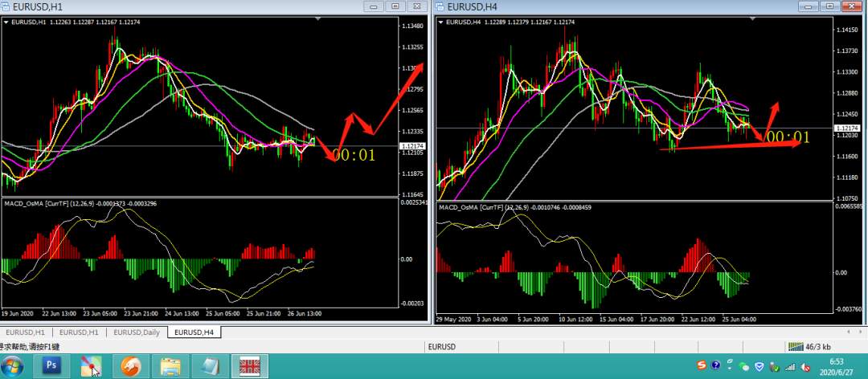Switch to the EURUSD,Daily tab
The width and height of the screenshot is (868, 379).
coord(136,332)
